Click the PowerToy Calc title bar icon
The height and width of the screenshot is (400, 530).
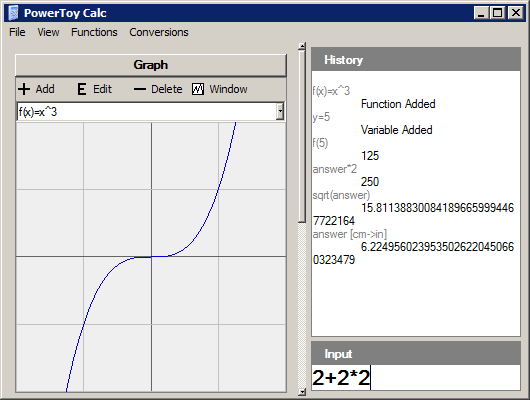(x=13, y=13)
